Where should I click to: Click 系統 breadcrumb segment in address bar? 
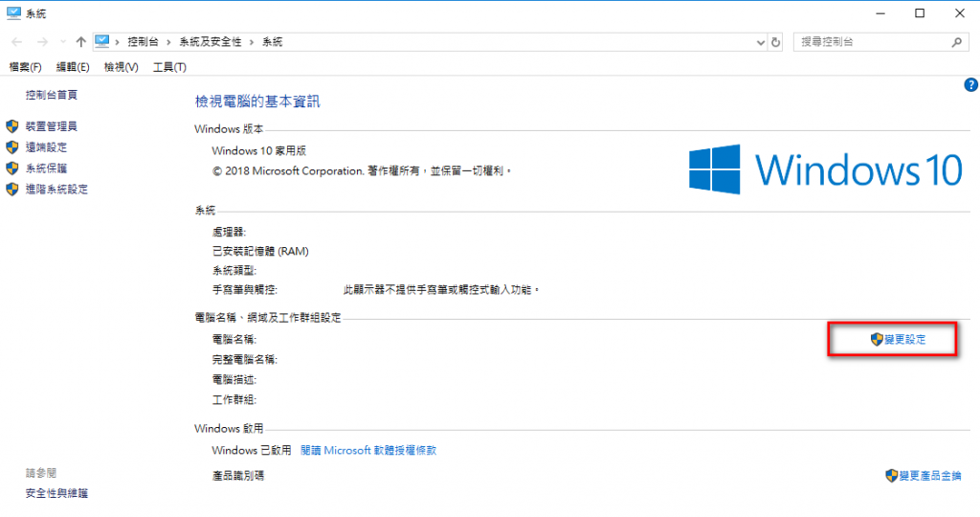[x=273, y=42]
